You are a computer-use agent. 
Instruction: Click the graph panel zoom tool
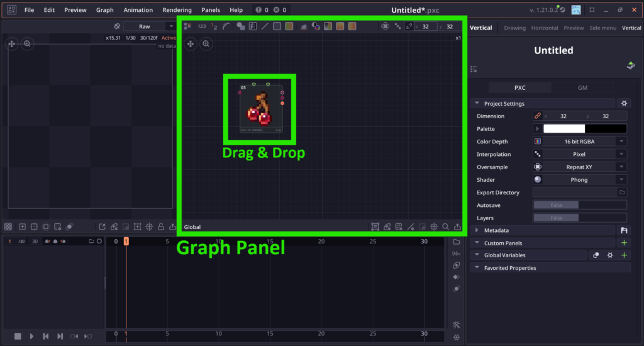[x=206, y=44]
